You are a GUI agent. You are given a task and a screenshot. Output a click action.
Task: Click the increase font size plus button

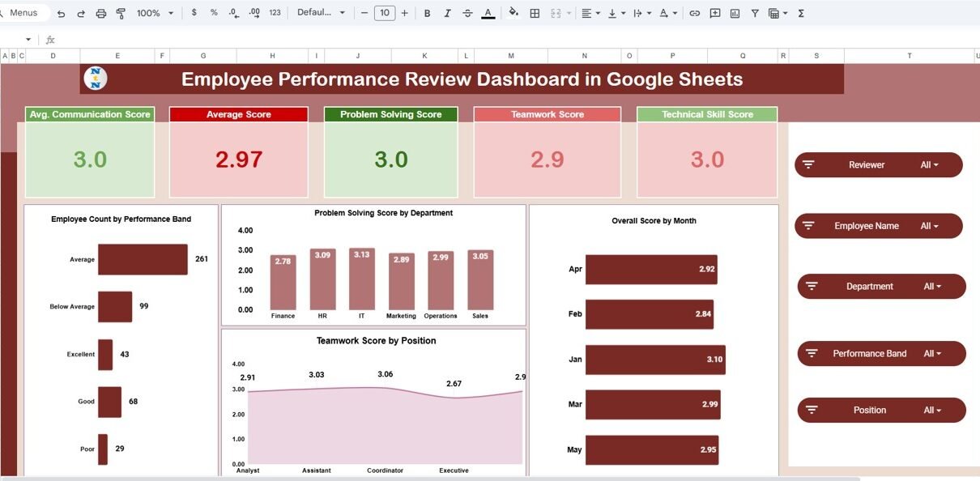(x=405, y=13)
